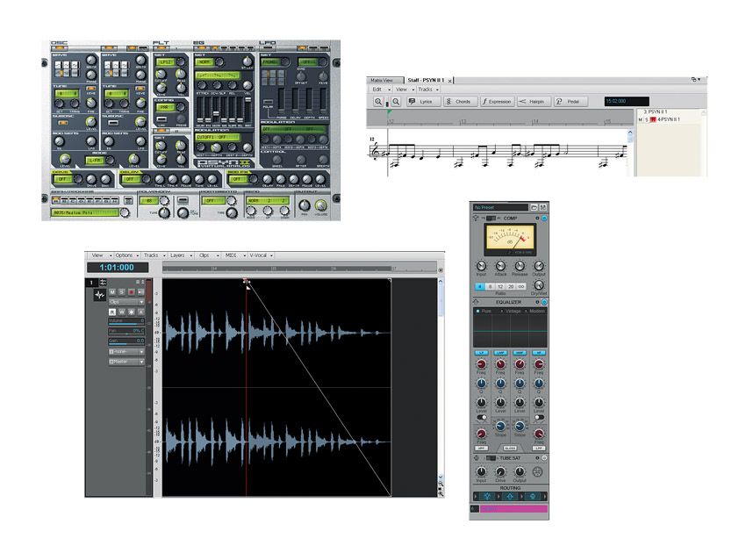Viewport: 746px width, 560px height.
Task: Toggle input echo on audio track 1
Action: 140,291
